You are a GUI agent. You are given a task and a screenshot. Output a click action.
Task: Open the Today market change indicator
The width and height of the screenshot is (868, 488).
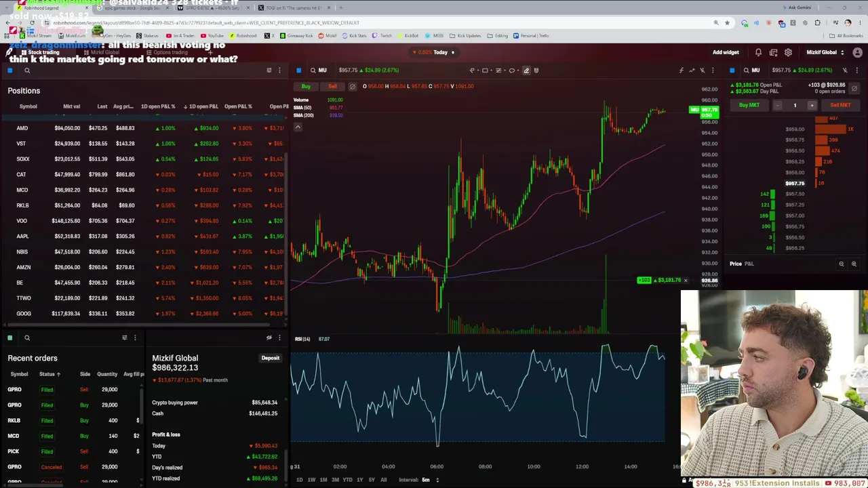(434, 52)
